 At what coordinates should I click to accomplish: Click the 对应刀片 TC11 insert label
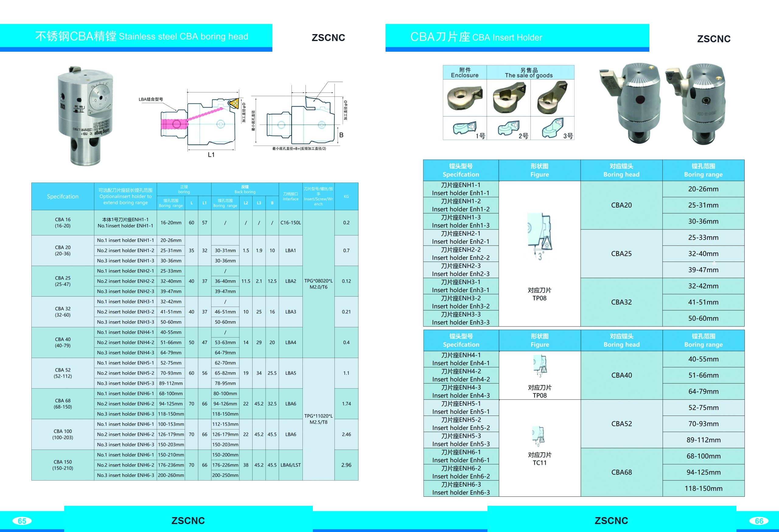540,459
